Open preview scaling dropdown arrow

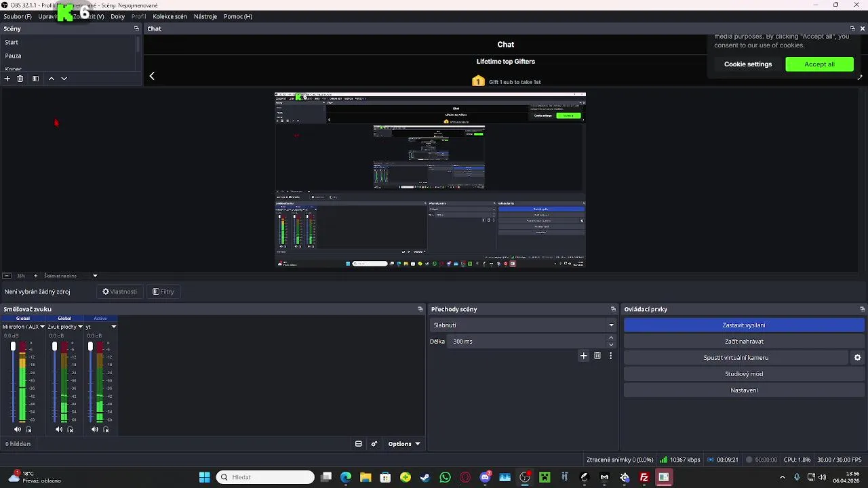click(x=95, y=276)
